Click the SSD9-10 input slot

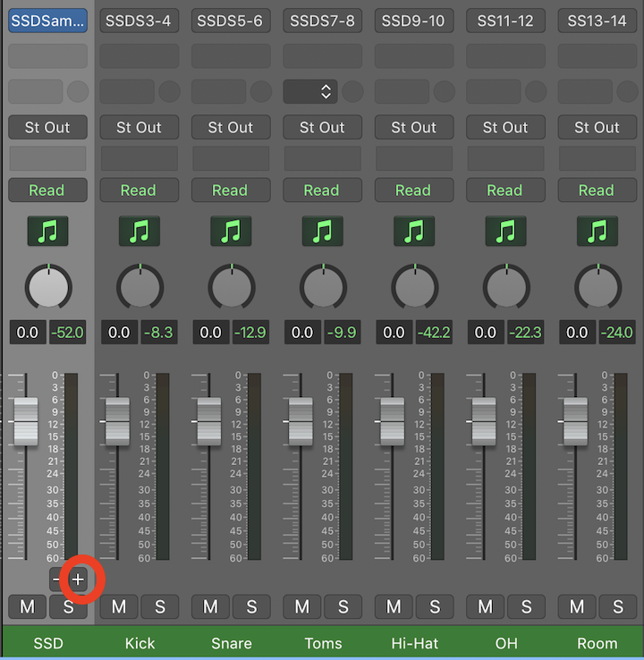414,21
